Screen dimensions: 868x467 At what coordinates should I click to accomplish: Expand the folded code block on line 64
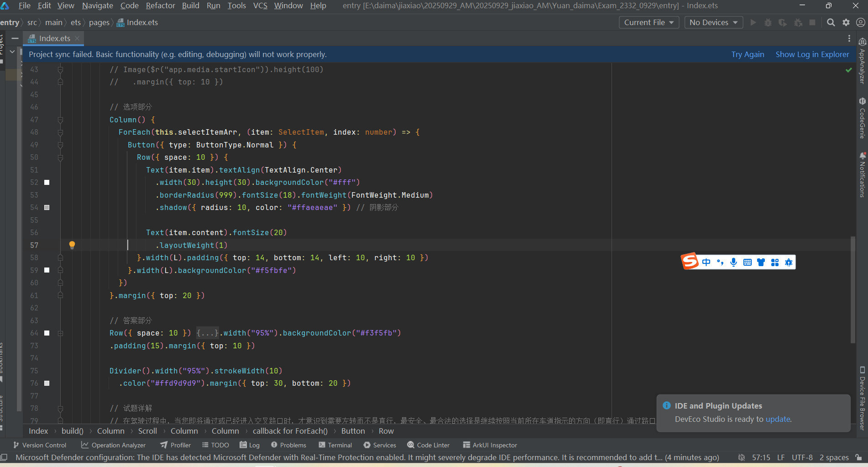click(207, 333)
